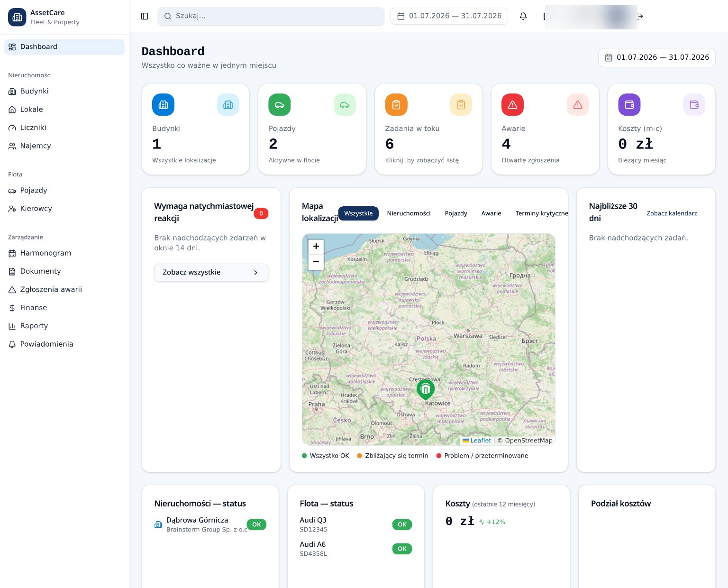Screen dimensions: 728x588
Task: Open the dashboard date range picker
Action: (x=657, y=57)
